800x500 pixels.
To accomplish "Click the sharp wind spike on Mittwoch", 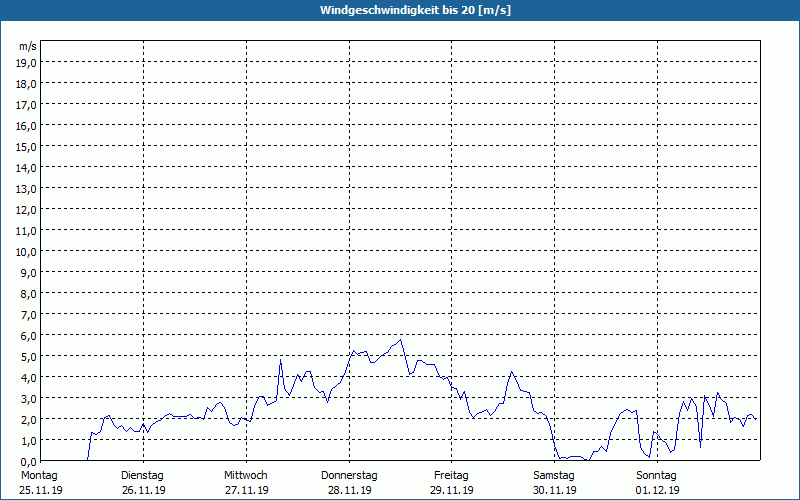I will tap(281, 360).
